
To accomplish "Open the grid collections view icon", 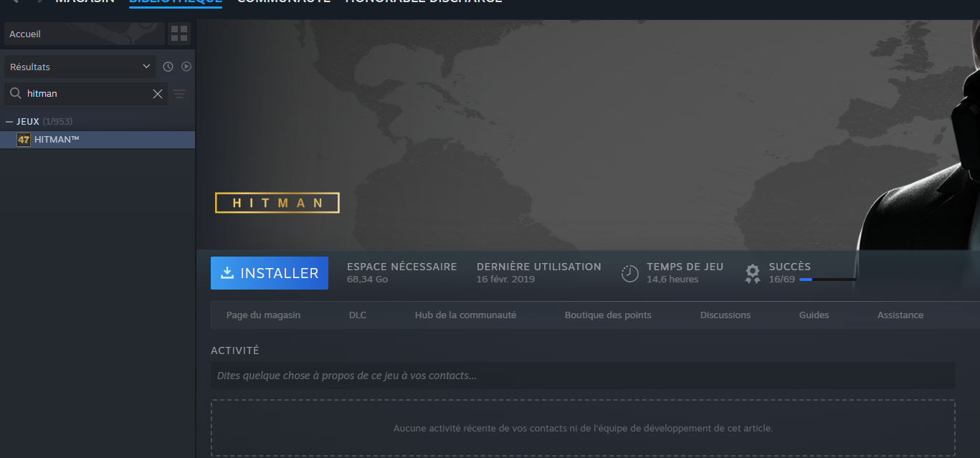I will point(179,34).
